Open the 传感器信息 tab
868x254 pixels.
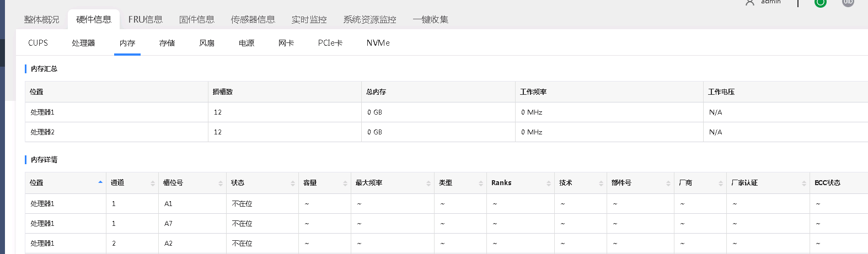253,19
